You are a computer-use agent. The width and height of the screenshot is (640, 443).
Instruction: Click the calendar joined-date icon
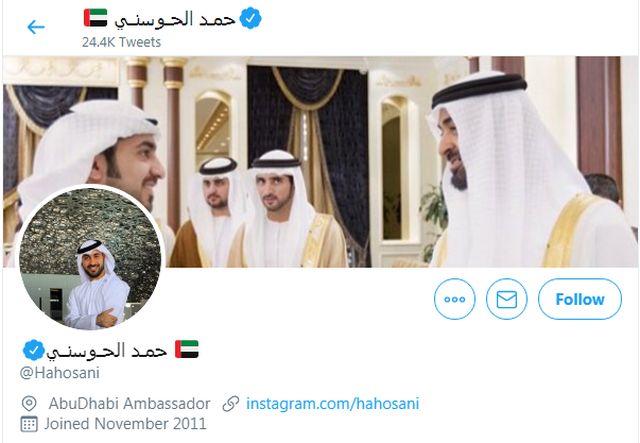pos(29,424)
